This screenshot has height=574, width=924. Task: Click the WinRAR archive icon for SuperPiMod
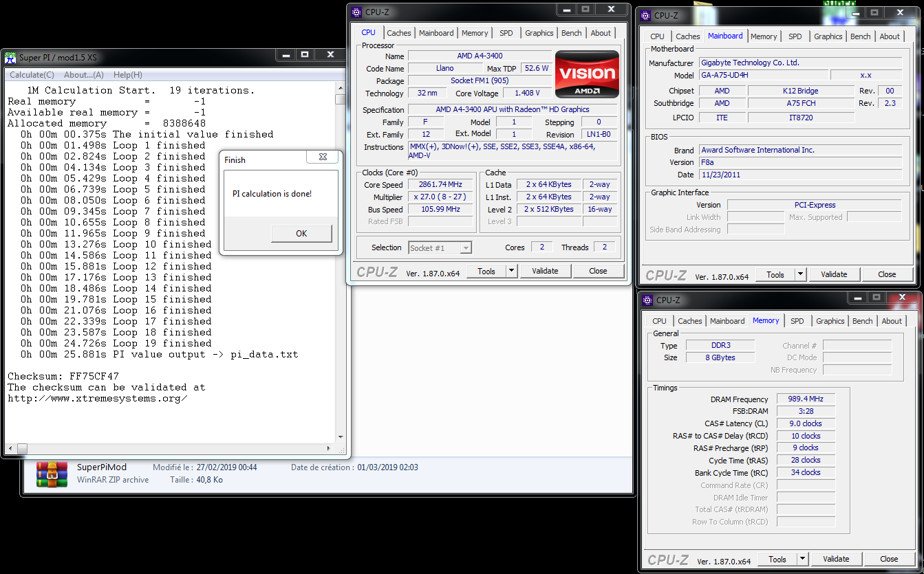coord(52,474)
